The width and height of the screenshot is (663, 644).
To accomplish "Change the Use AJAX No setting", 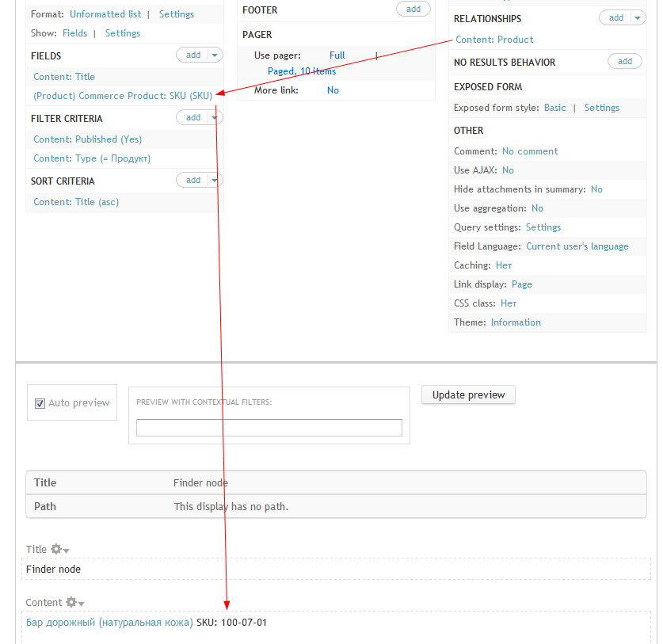I will (508, 170).
